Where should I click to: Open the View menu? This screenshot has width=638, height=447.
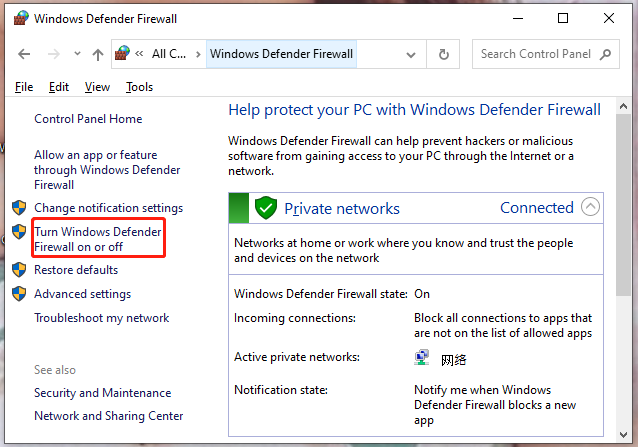[97, 87]
